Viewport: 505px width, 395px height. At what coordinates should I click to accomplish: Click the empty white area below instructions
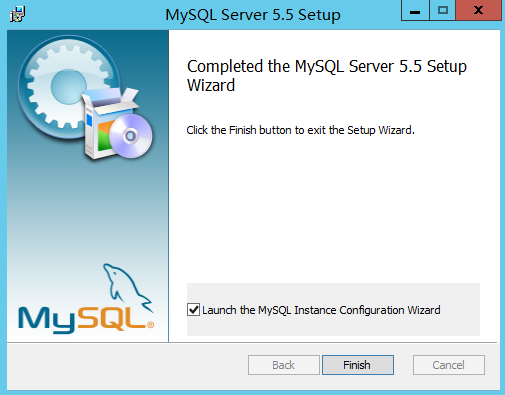333,207
